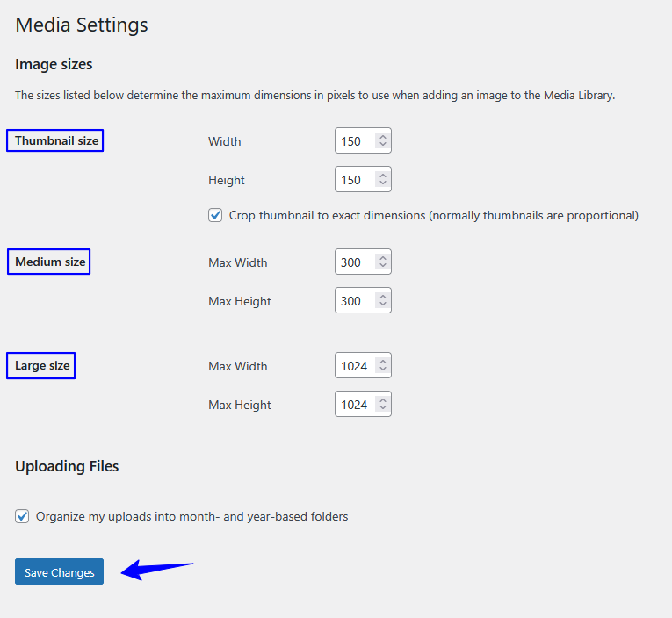
Task: Decrease Medium size Max Height with down arrow
Action: pyautogui.click(x=383, y=304)
